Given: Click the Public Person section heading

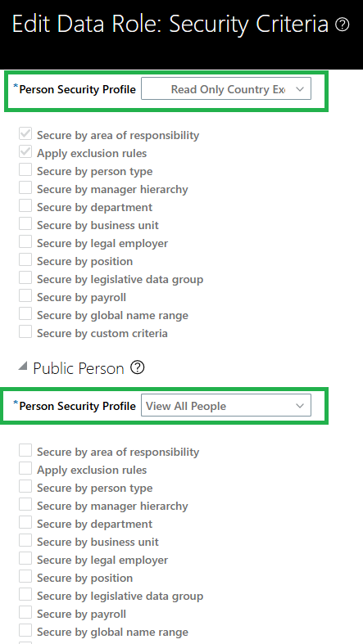Looking at the screenshot, I should [79, 368].
